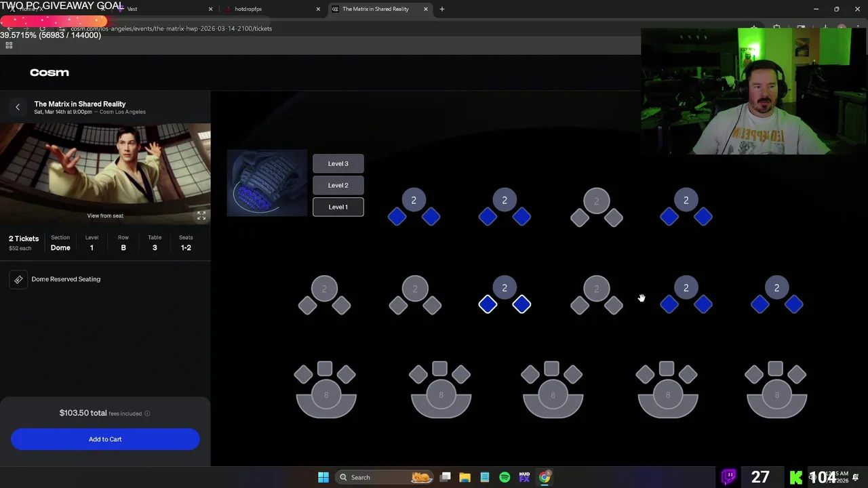Click the cosm.com tickets URL in address bar
The height and width of the screenshot is (488, 868).
pos(172,28)
